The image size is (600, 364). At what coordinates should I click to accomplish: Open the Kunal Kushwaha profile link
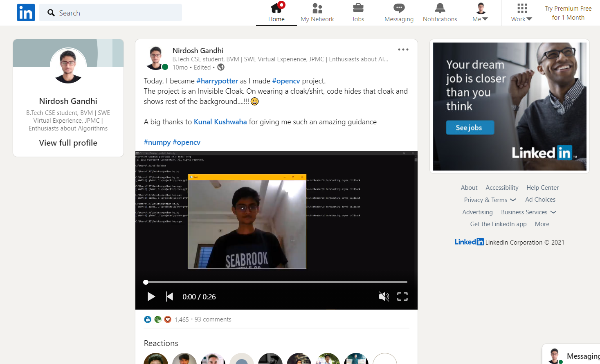tap(220, 122)
